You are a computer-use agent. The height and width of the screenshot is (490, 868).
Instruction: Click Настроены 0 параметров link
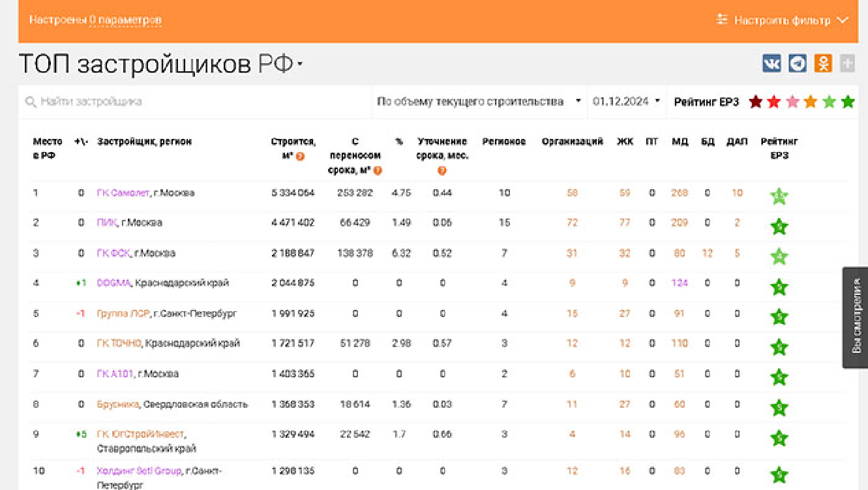pos(95,20)
